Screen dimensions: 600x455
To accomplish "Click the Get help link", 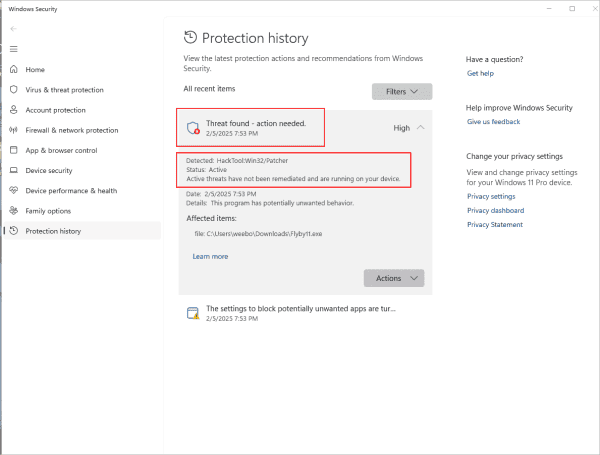I will pyautogui.click(x=480, y=73).
